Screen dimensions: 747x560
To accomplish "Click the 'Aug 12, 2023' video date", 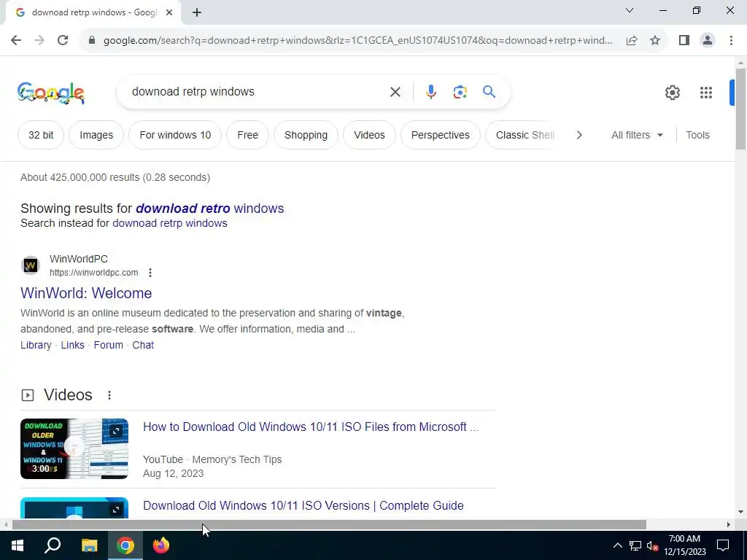I will 174,473.
